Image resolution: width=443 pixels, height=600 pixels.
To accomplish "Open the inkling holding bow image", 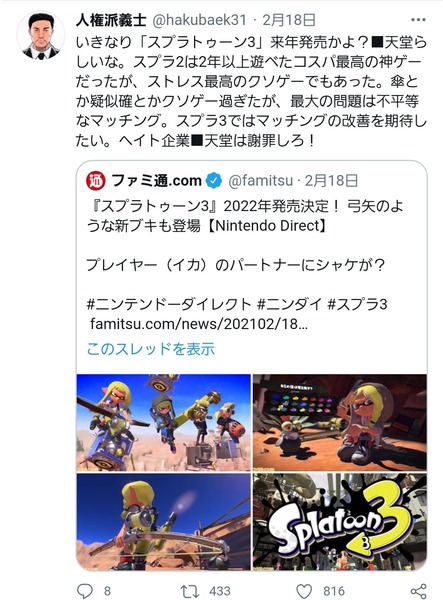I will 164,522.
